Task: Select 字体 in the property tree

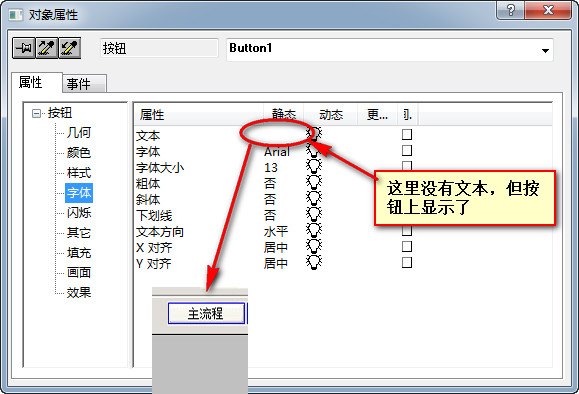Action: 79,193
